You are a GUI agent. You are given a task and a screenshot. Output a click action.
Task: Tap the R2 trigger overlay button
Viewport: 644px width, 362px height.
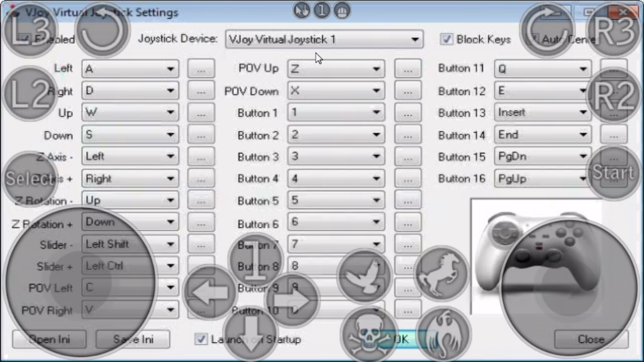(614, 96)
